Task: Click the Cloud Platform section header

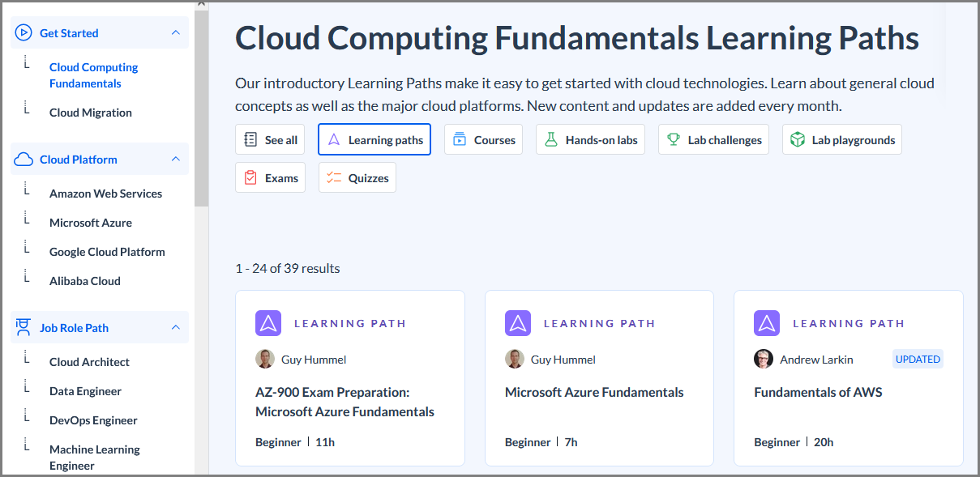Action: click(x=100, y=160)
